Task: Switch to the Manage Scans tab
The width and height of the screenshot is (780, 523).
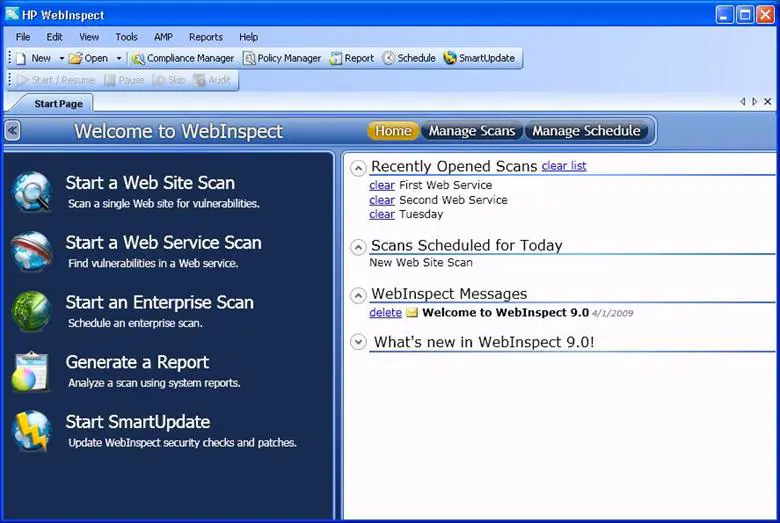Action: click(472, 131)
